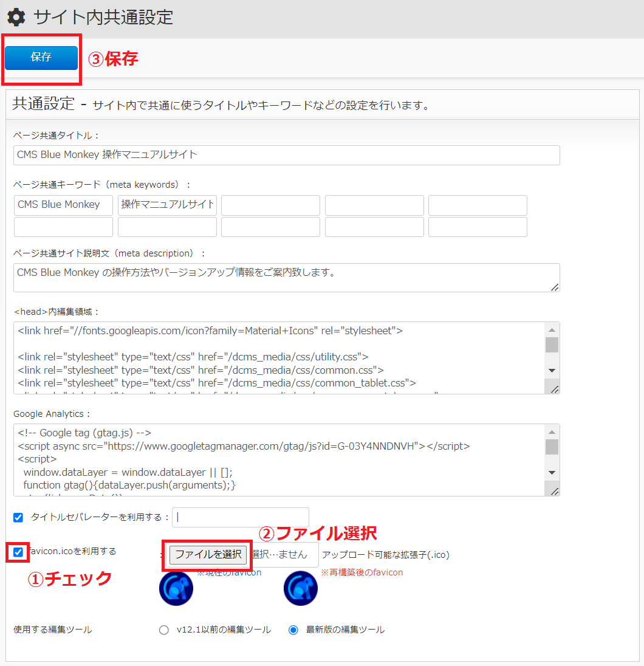Click the blue 保存 save button

pos(41,57)
